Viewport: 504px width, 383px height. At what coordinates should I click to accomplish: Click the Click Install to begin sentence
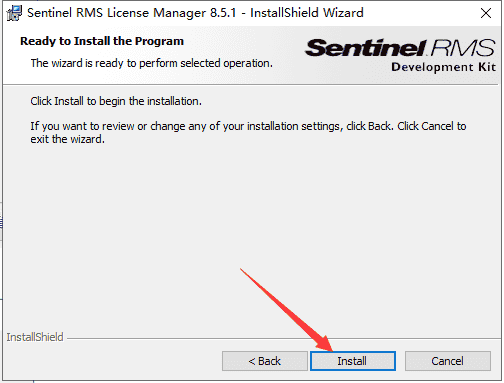pyautogui.click(x=116, y=101)
